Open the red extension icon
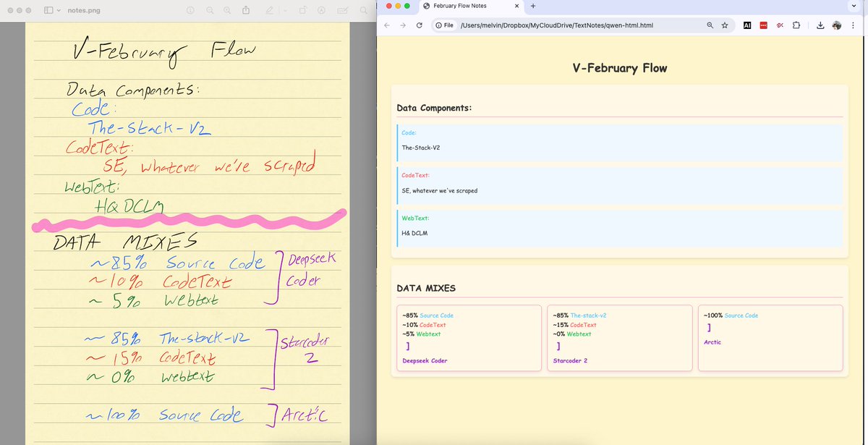 pos(763,25)
